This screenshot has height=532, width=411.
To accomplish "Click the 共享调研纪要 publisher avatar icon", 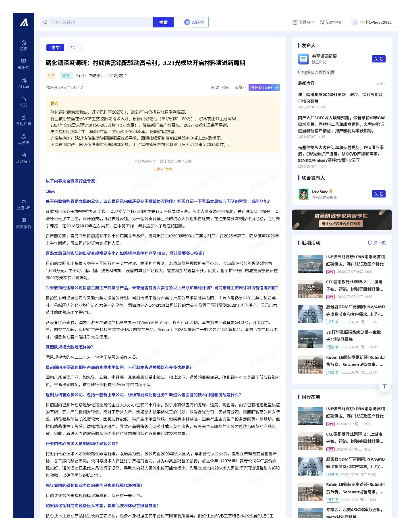I will coord(303,59).
